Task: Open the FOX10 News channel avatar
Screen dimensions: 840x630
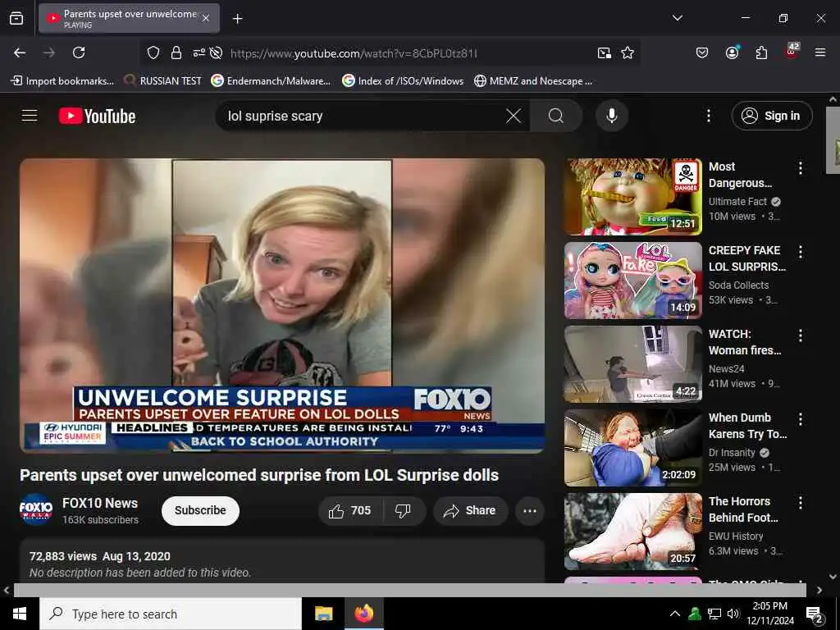Action: pyautogui.click(x=36, y=509)
